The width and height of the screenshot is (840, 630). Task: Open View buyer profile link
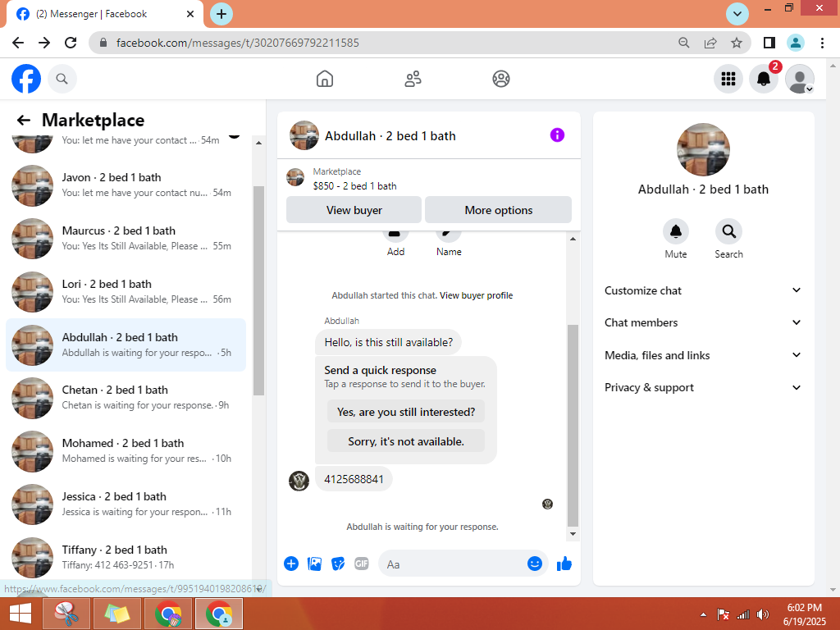[477, 295]
